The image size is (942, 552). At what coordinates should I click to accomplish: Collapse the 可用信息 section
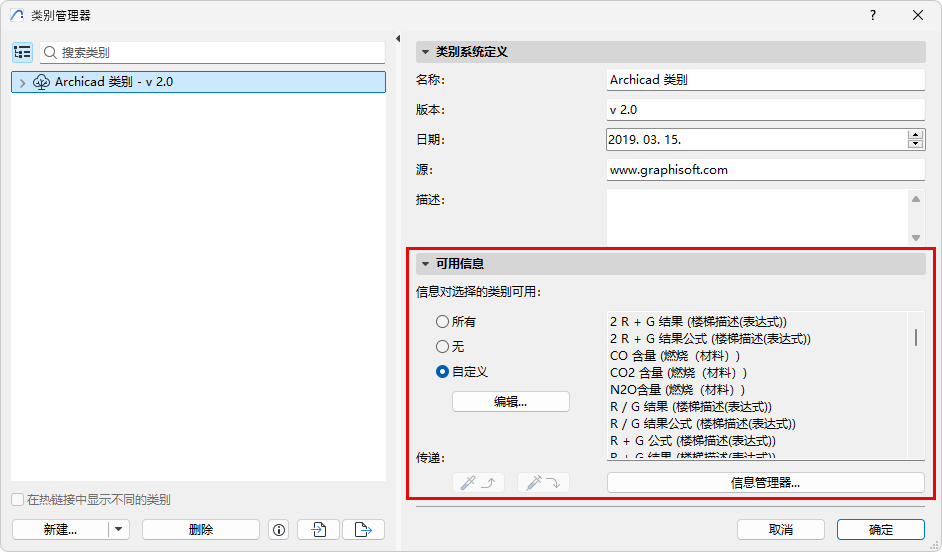[425, 264]
